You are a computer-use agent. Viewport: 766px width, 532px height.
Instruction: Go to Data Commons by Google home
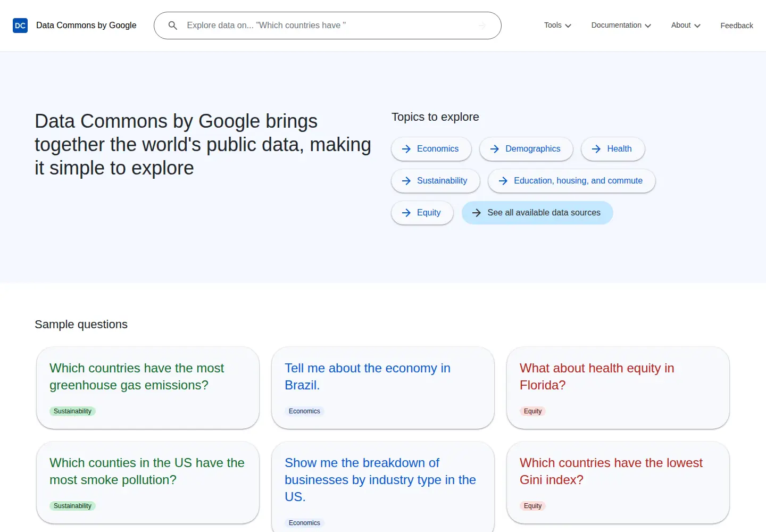click(x=86, y=25)
